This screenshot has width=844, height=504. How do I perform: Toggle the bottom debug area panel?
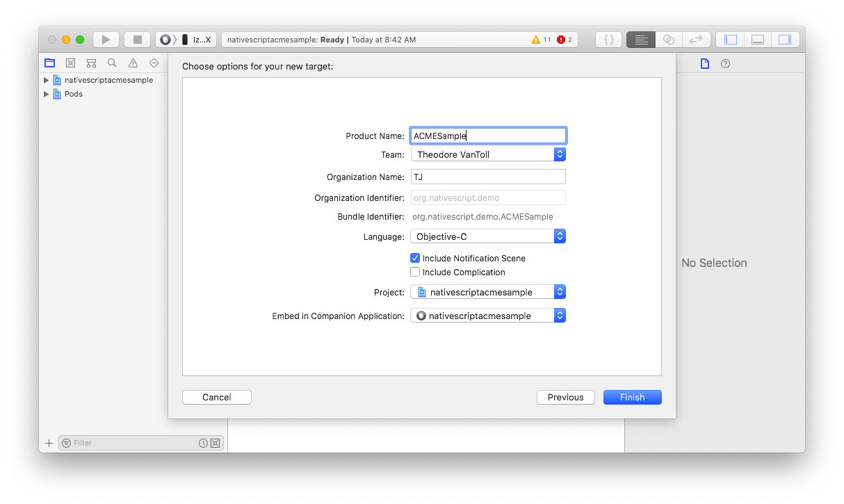[x=758, y=40]
